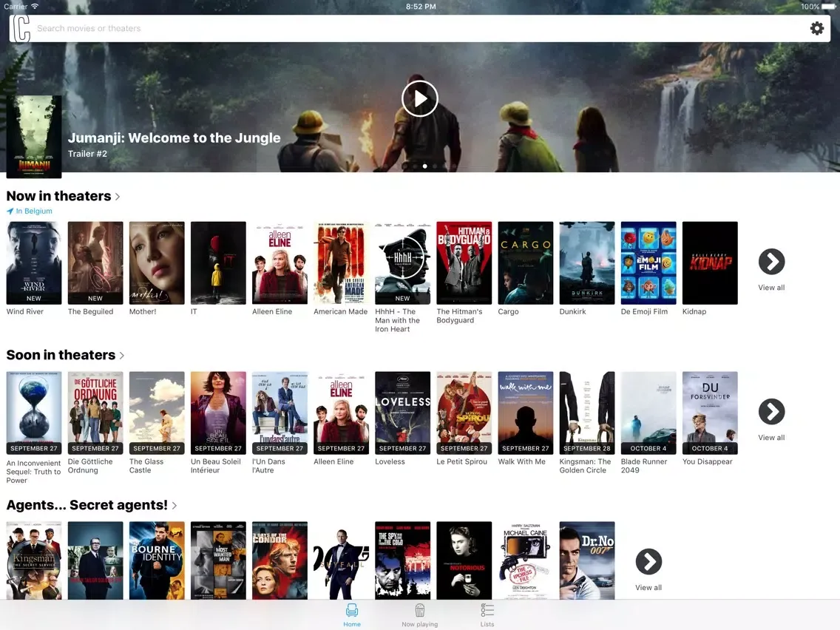Switch to the Lists tab
The width and height of the screenshot is (840, 630).
point(487,615)
